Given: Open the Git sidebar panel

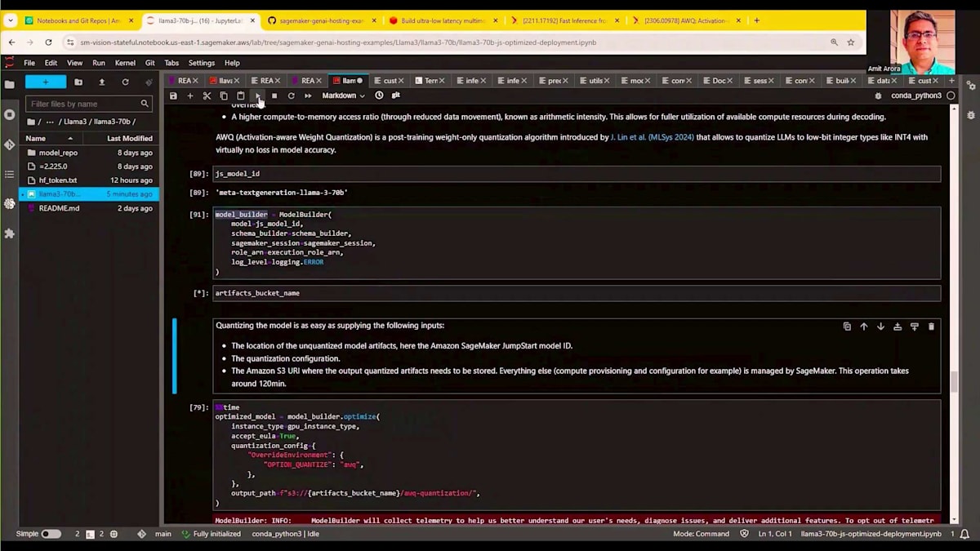Looking at the screenshot, I should (9, 144).
